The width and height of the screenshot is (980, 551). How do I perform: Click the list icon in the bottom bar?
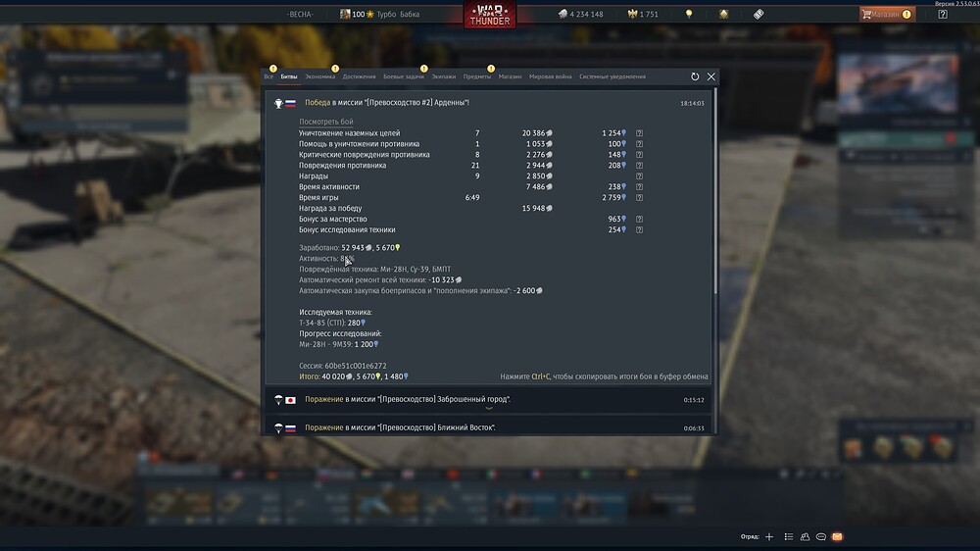787,537
